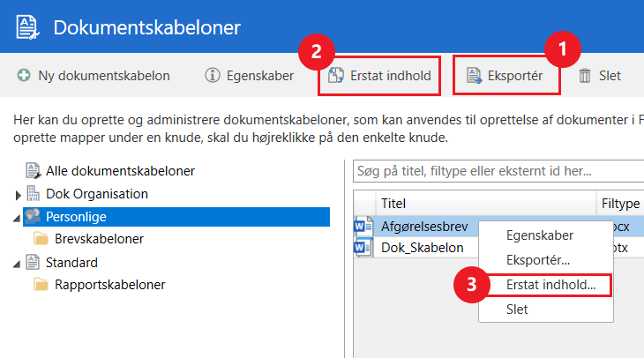Collapse the Personlige tree node
This screenshot has height=358, width=644.
pyautogui.click(x=19, y=217)
